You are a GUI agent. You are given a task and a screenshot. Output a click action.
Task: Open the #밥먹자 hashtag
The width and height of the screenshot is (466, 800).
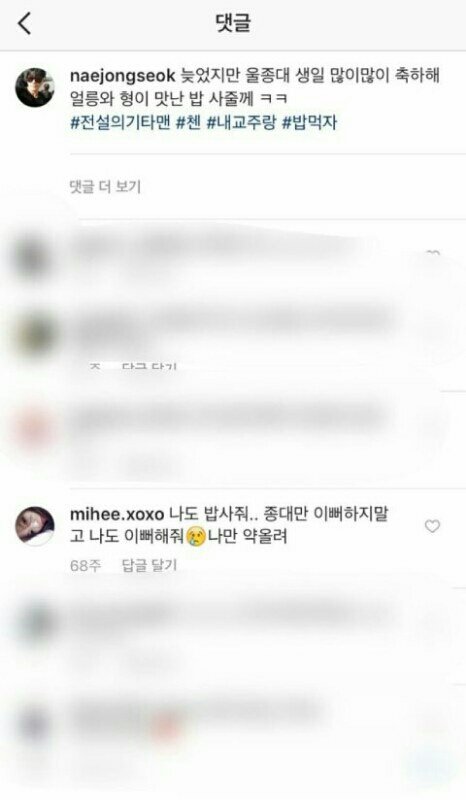coord(309,123)
